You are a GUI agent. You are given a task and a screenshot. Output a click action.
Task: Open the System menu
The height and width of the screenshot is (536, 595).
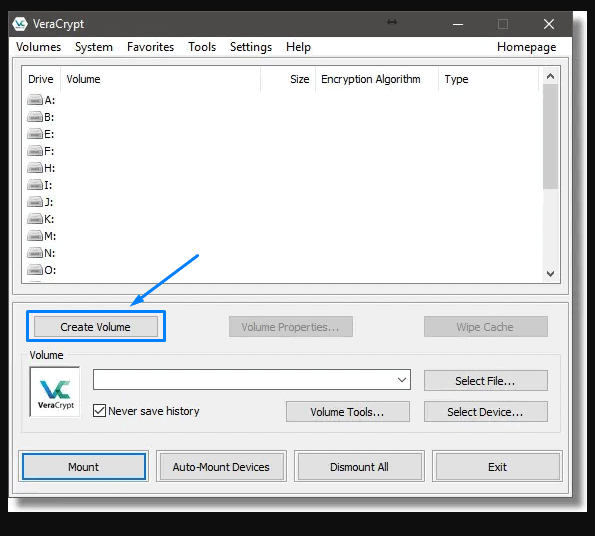94,47
